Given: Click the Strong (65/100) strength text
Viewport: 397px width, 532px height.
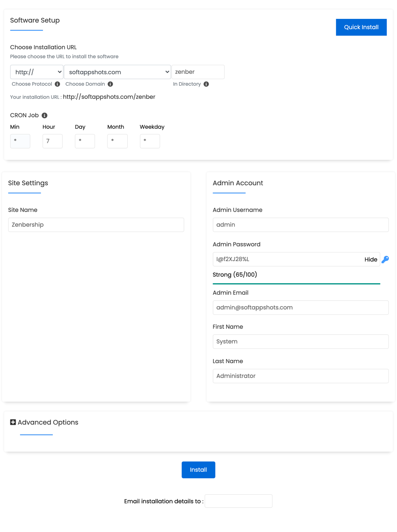Looking at the screenshot, I should pos(235,275).
